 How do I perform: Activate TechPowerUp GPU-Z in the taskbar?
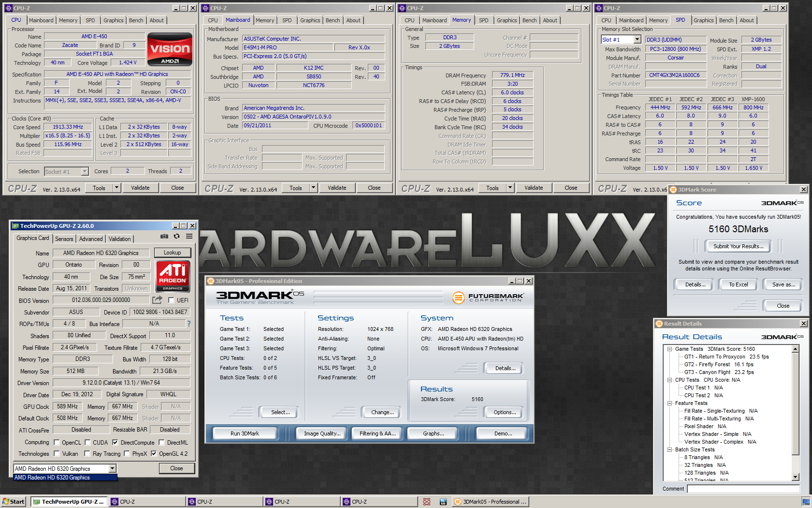pos(69,502)
